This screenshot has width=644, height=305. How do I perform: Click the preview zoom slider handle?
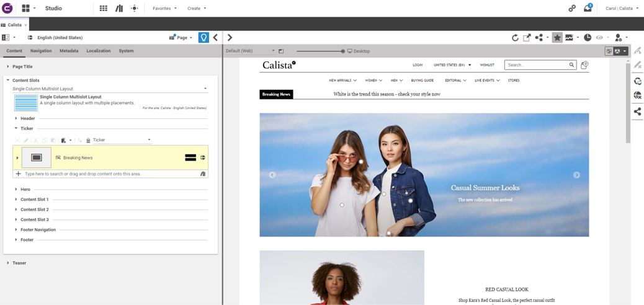pyautogui.click(x=343, y=51)
